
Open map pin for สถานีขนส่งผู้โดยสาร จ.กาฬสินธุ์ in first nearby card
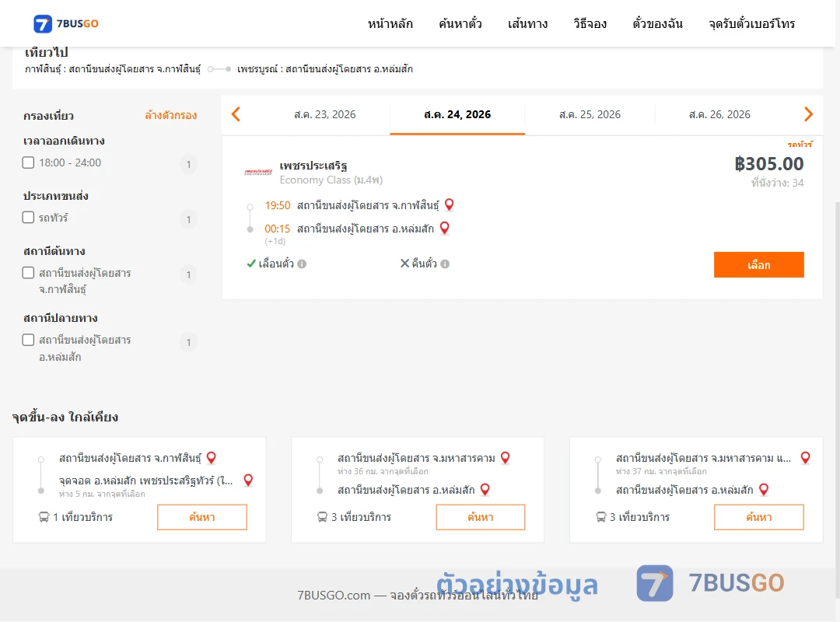(x=212, y=458)
